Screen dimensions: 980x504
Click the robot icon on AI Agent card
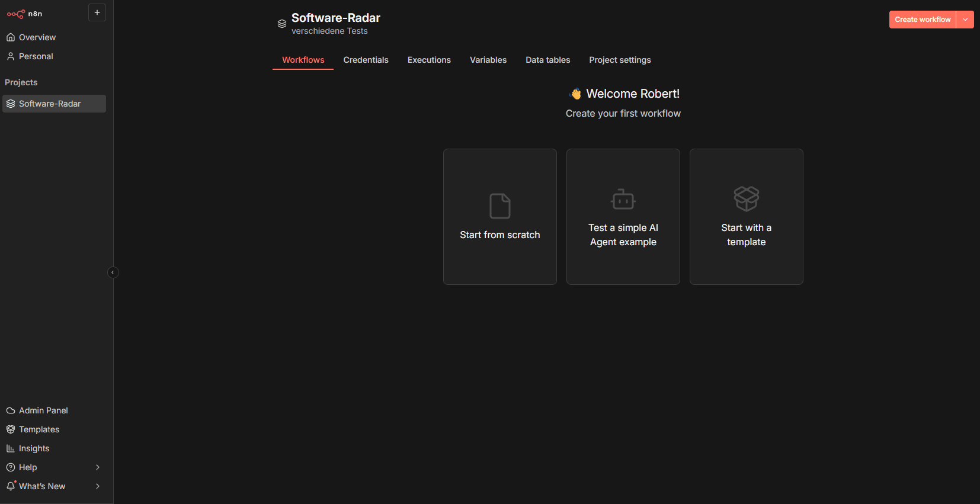tap(623, 200)
